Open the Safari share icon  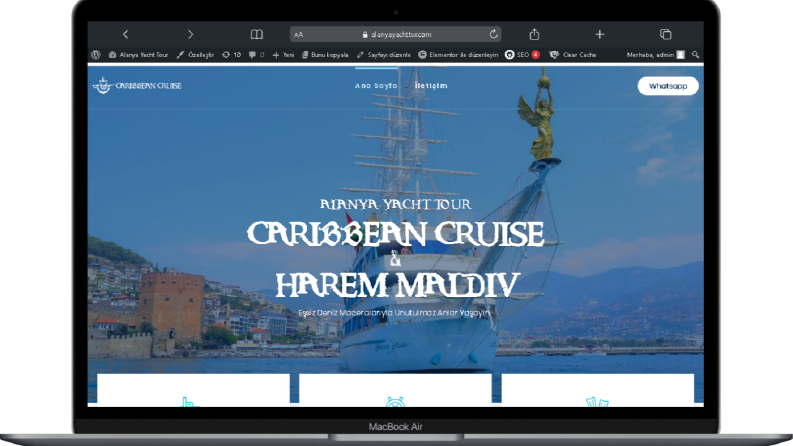coord(534,34)
